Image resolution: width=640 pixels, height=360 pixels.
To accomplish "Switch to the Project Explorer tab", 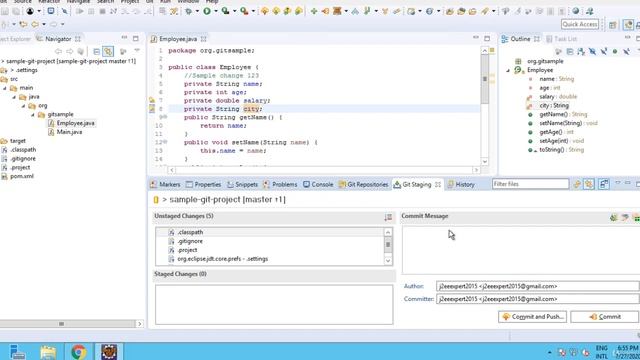I will click(x=14, y=39).
